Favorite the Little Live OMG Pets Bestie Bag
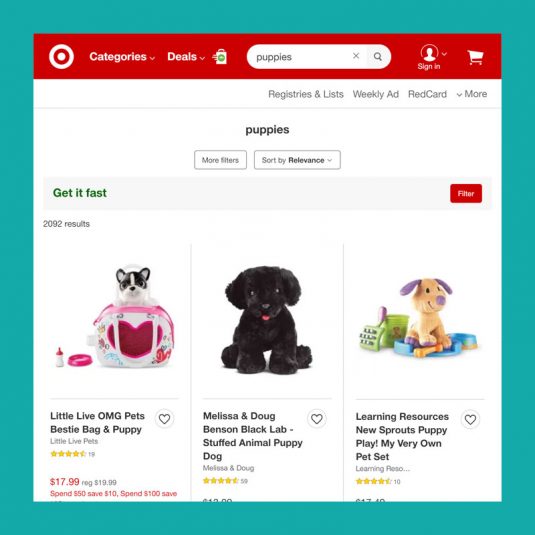Viewport: 535px width, 535px height. 164,419
